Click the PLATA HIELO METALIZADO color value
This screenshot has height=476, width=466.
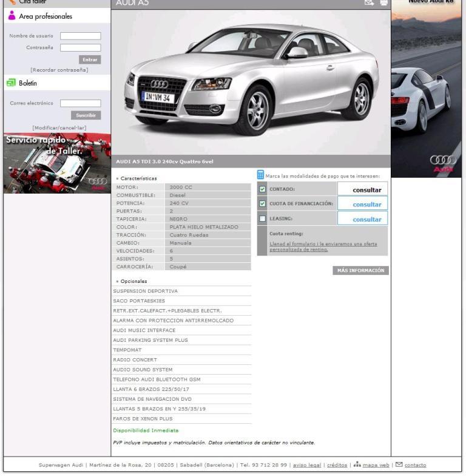[204, 227]
